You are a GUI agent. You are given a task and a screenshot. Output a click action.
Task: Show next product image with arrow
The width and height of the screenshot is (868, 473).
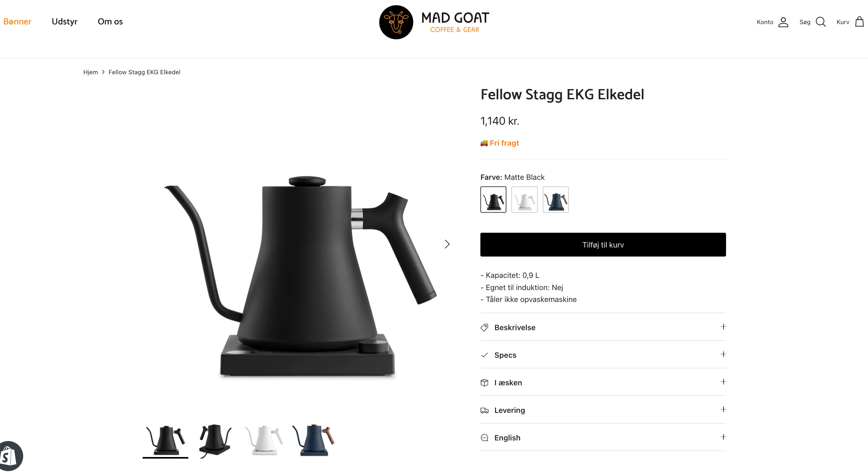(x=447, y=244)
